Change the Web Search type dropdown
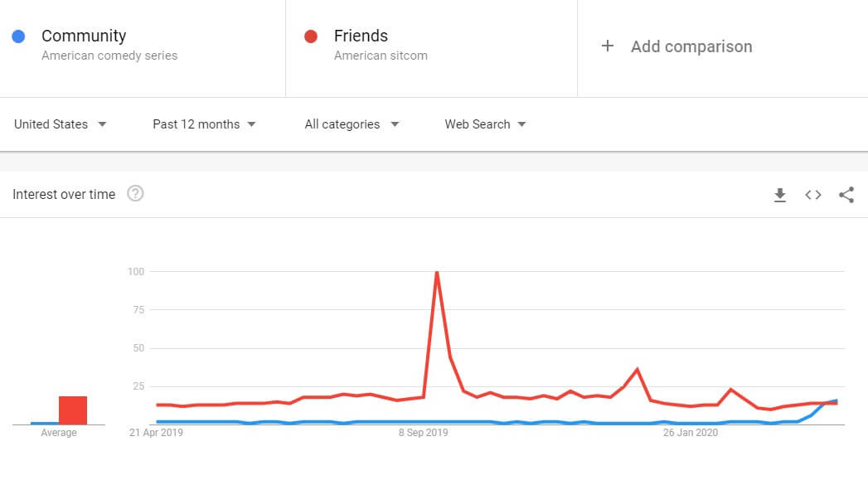This screenshot has height=485, width=868. pyautogui.click(x=485, y=124)
